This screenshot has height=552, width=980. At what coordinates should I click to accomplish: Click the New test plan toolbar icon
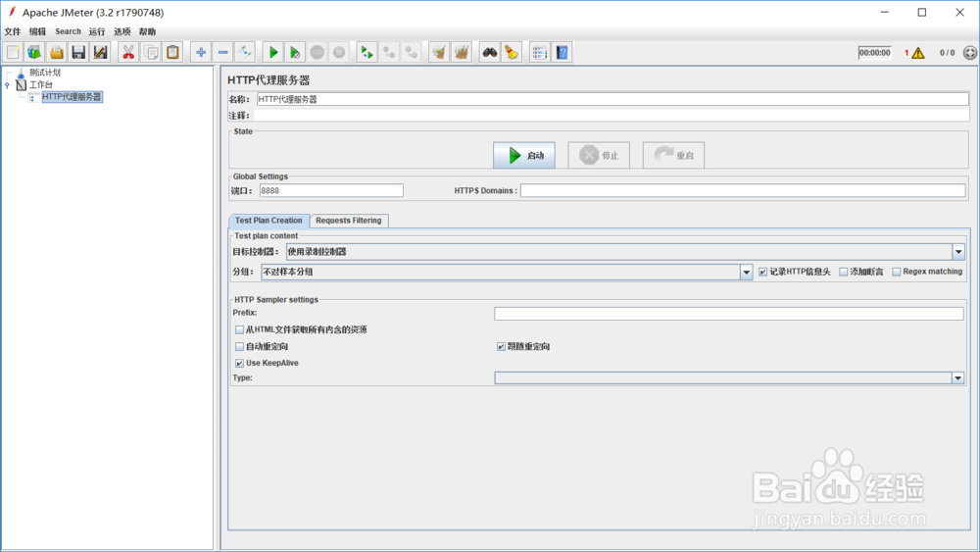(x=13, y=53)
